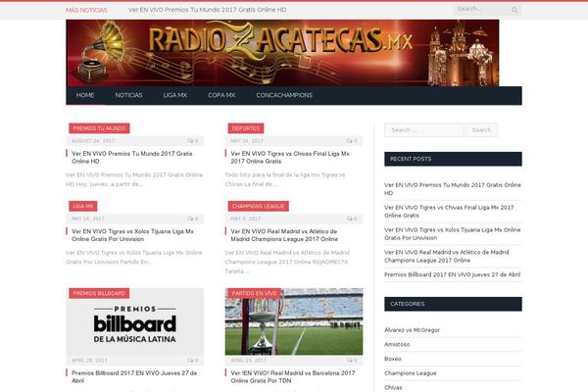Open article Tigres vs Xolos Tijuana title
The image size is (588, 392).
(132, 235)
